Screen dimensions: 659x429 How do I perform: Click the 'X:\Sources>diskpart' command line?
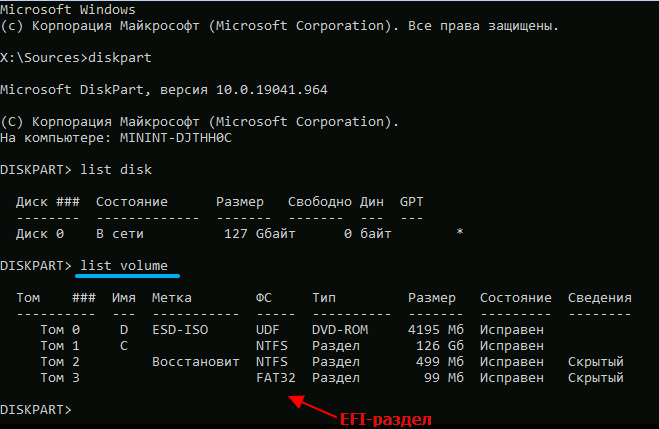pos(76,57)
